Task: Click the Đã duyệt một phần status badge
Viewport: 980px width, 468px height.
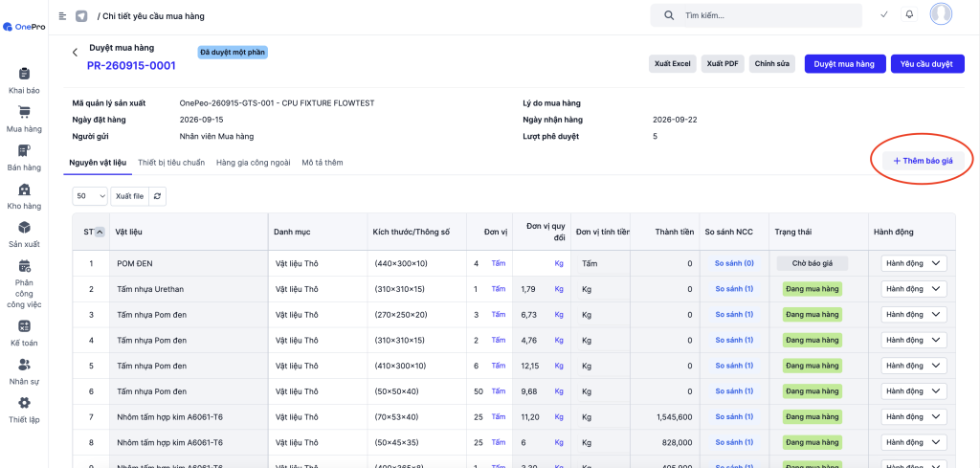Action: 233,52
